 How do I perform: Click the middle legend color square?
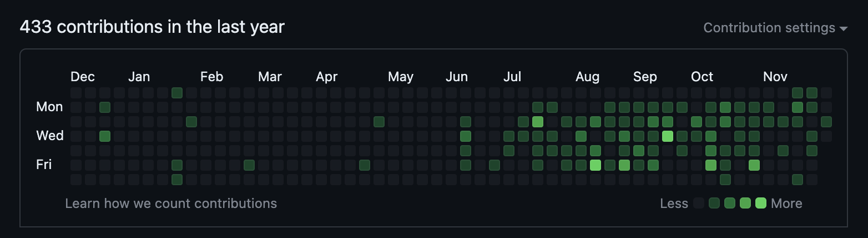[x=730, y=203]
